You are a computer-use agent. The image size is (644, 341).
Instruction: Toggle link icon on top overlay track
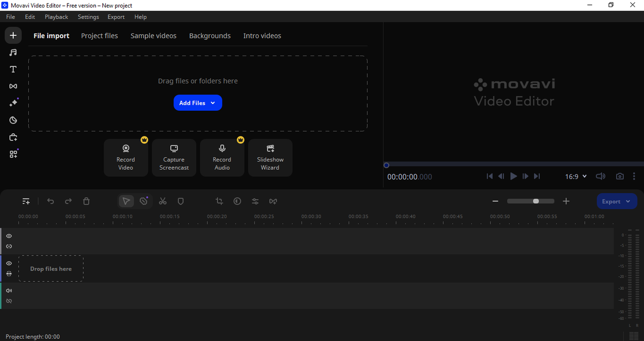tap(9, 246)
